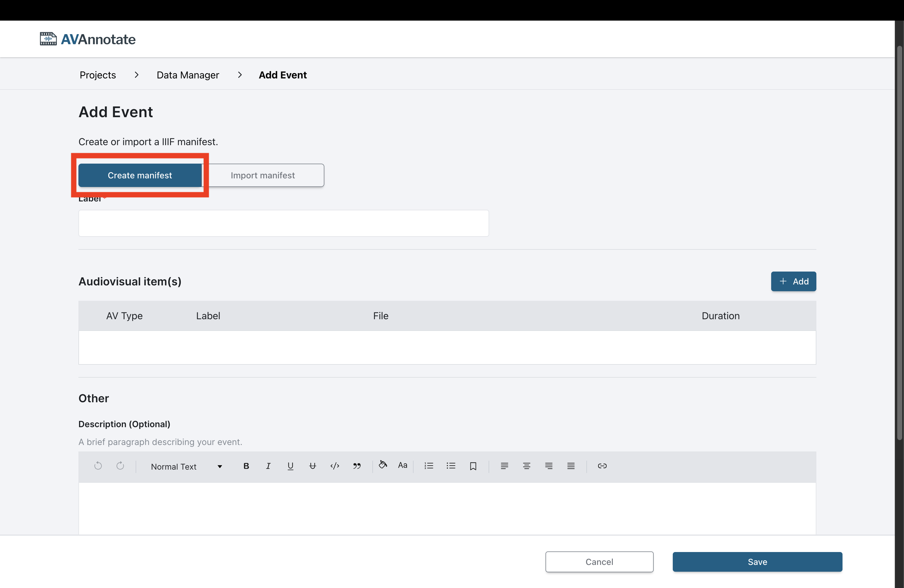Toggle bold formatting in description editor
This screenshot has height=588, width=904.
pyautogui.click(x=246, y=466)
